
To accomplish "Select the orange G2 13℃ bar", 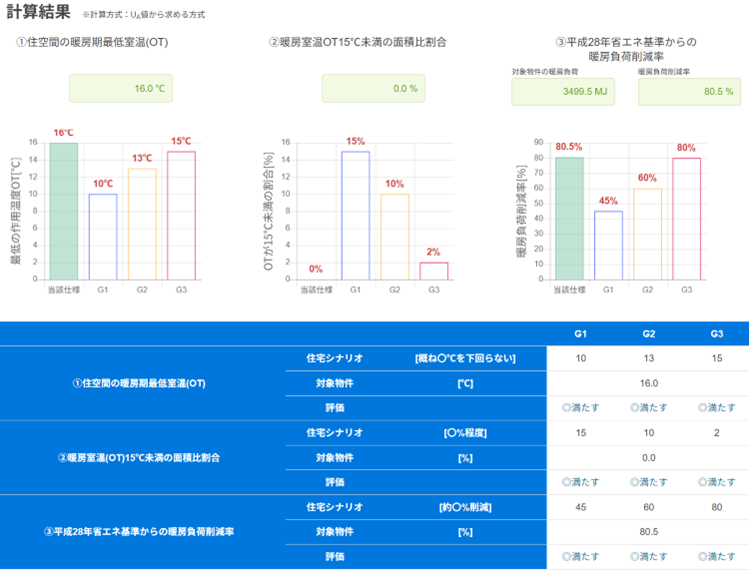I will (142, 223).
